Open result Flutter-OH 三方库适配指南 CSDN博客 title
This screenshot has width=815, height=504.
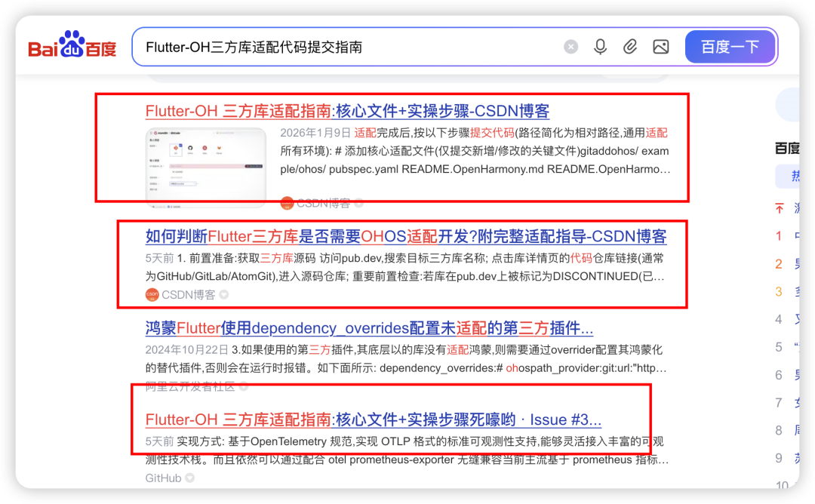tap(347, 111)
